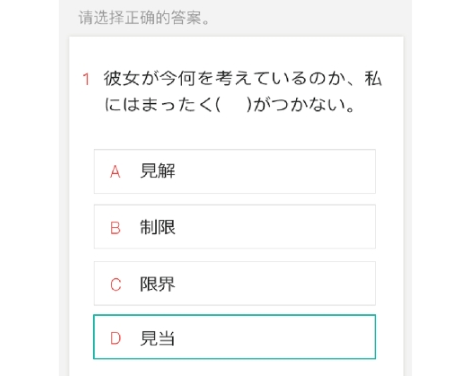
Task: Click the 制限 answer text
Action: tap(157, 227)
